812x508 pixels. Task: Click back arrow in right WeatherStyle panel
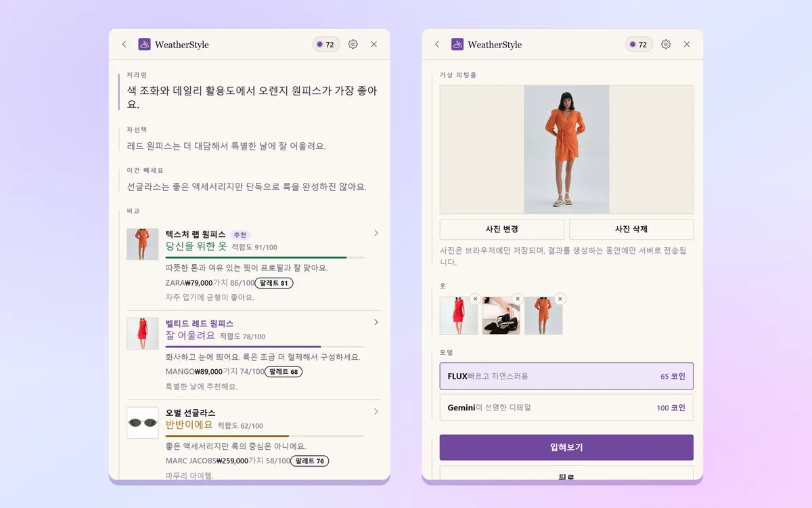(437, 45)
